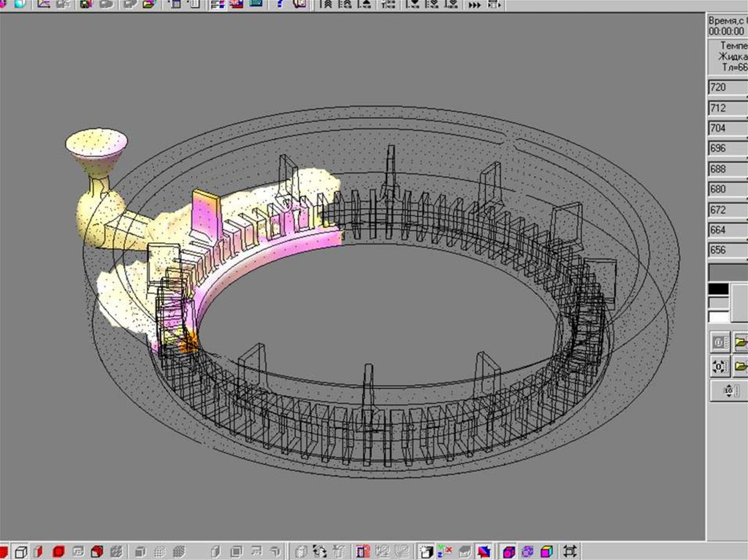748x560 pixels.
Task: Click the red and blue diagonal section icon
Action: point(483,551)
